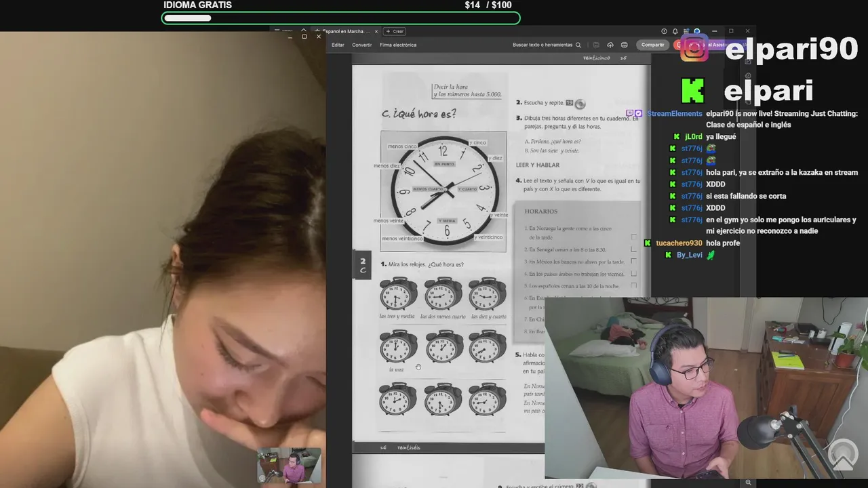The width and height of the screenshot is (868, 488).
Task: Click the streamer webcam overlay
Action: click(706, 388)
